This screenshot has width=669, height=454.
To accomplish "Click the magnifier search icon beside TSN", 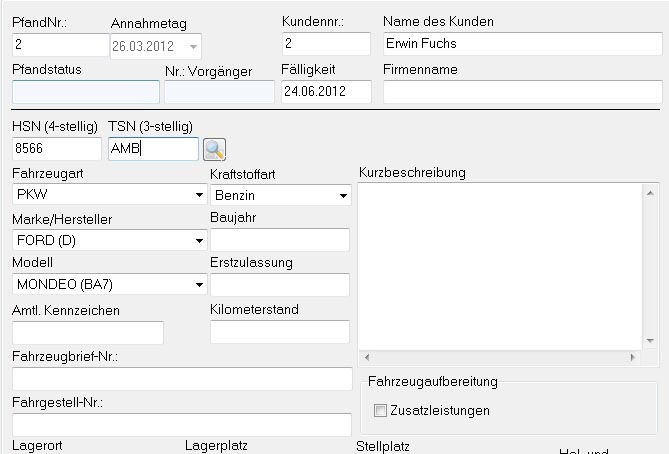I will coord(214,149).
